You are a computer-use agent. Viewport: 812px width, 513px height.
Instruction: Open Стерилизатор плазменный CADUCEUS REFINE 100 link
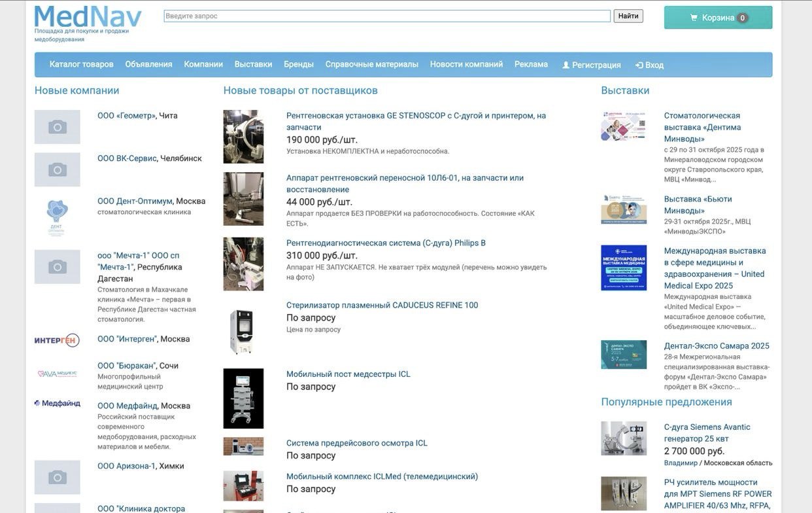(x=382, y=305)
